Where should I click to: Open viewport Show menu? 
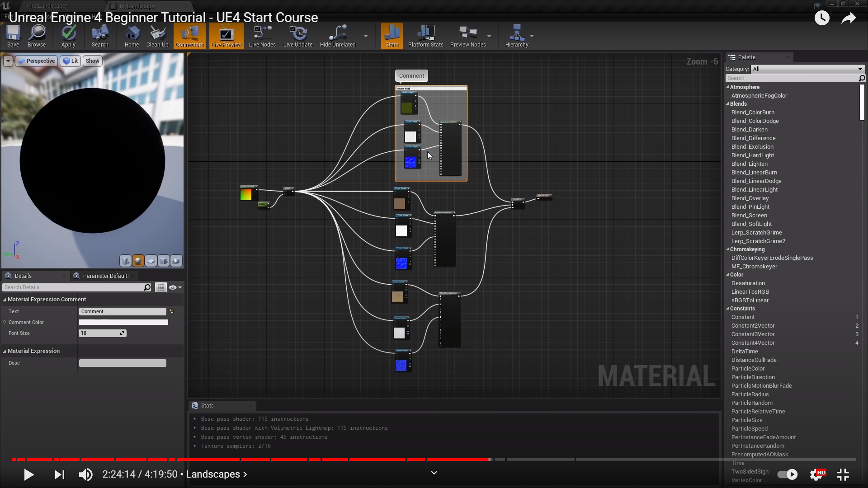[x=93, y=61]
